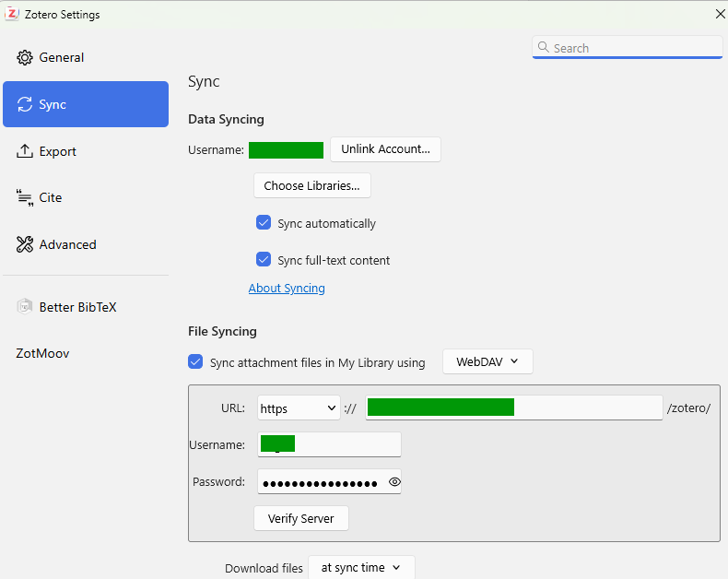The width and height of the screenshot is (728, 579).
Task: Switch to the Cite settings pane
Action: pos(86,197)
